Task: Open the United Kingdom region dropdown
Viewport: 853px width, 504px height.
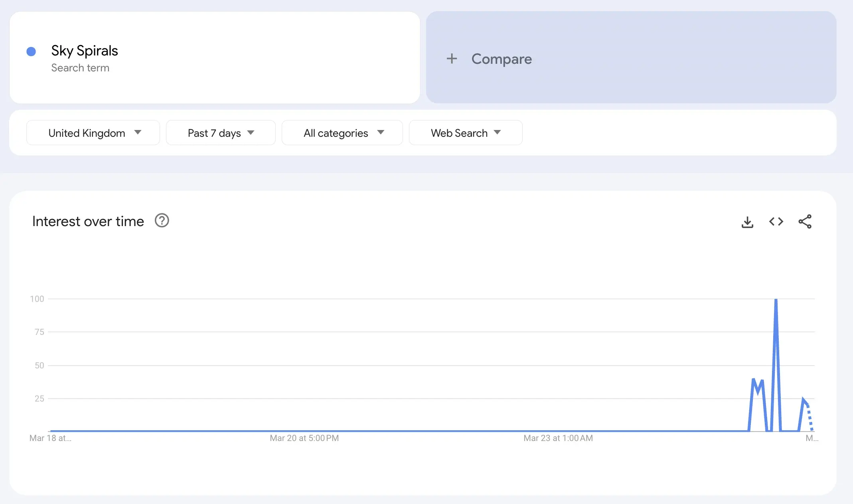Action: click(x=93, y=133)
